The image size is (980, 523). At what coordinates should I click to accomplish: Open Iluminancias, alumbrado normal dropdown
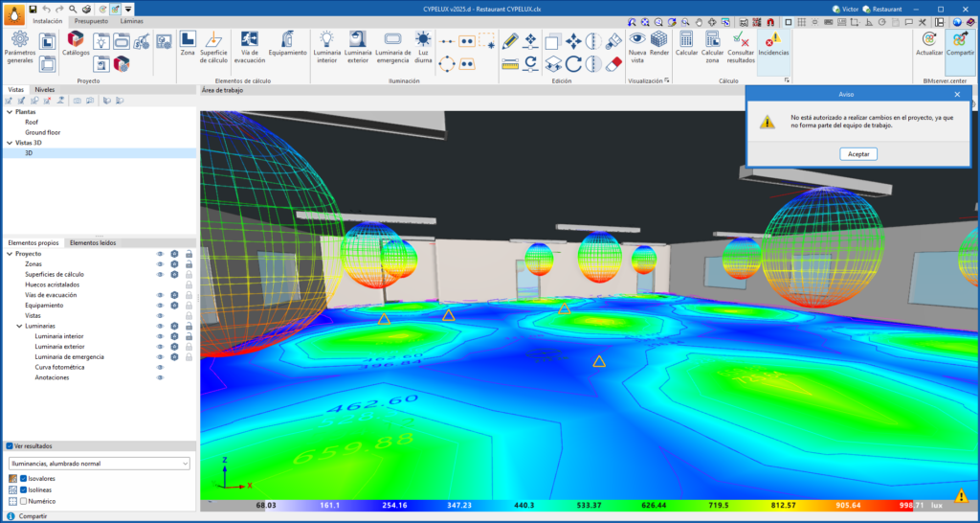click(98, 464)
